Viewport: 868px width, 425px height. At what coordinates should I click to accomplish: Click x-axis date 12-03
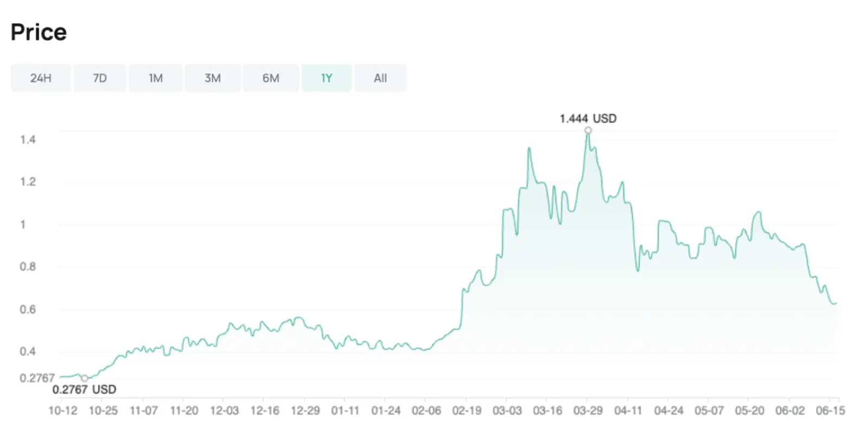click(x=225, y=411)
